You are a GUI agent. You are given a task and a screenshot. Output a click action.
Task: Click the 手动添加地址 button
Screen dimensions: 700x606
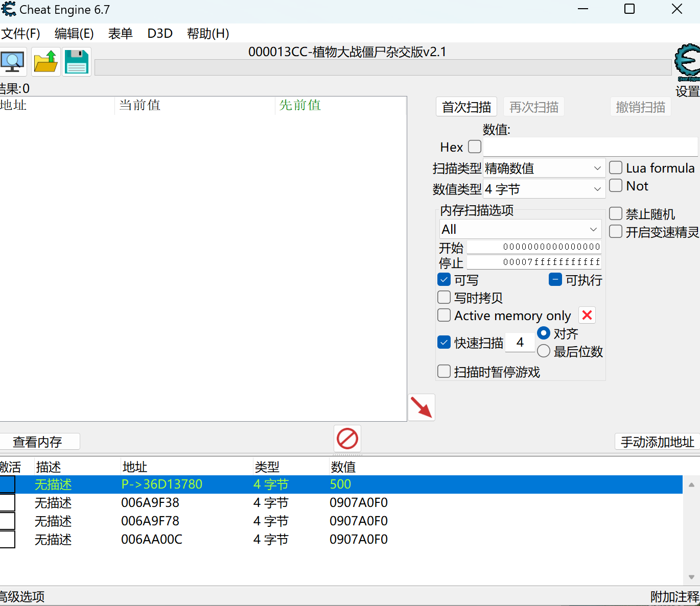click(657, 442)
